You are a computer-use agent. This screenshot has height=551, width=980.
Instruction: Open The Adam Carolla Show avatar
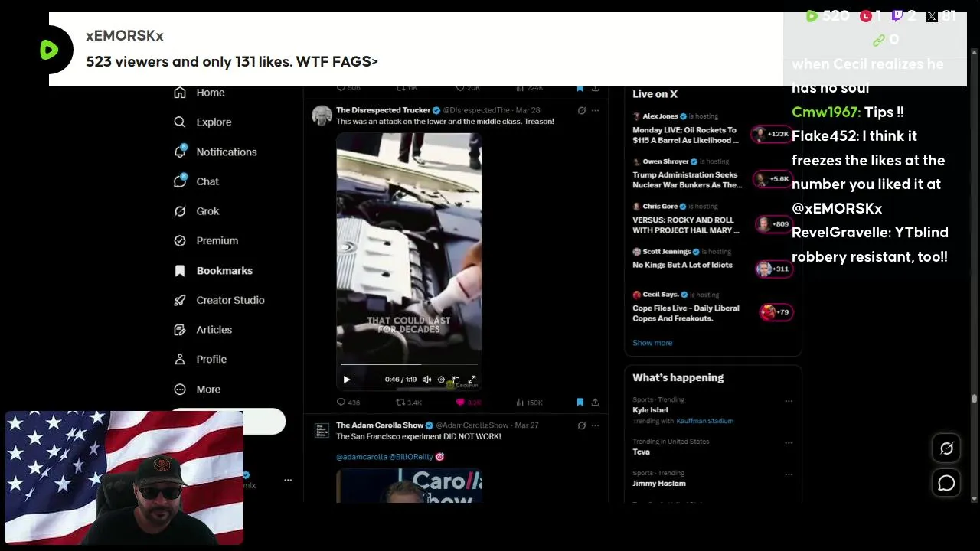tap(322, 430)
